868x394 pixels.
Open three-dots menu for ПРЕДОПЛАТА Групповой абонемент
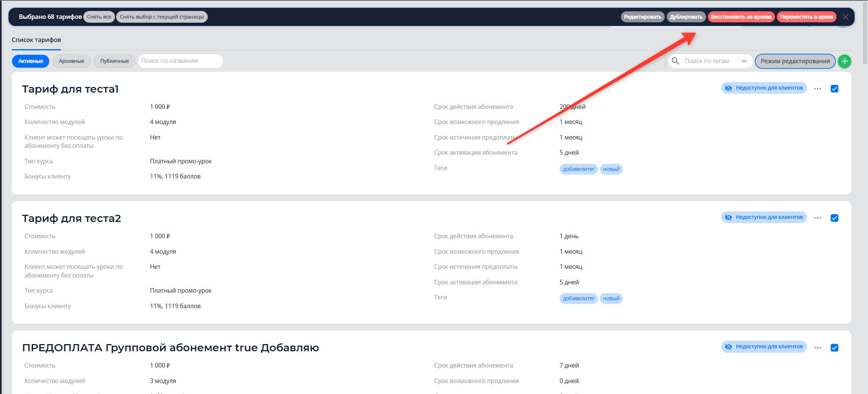pyautogui.click(x=817, y=348)
